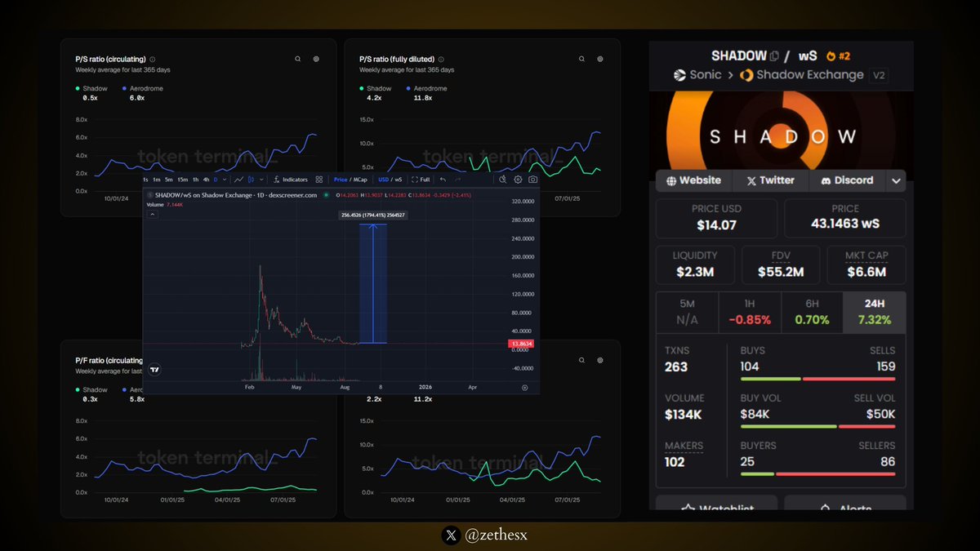The height and width of the screenshot is (551, 980).
Task: Open the Shadow Exchange link
Action: tap(801, 75)
